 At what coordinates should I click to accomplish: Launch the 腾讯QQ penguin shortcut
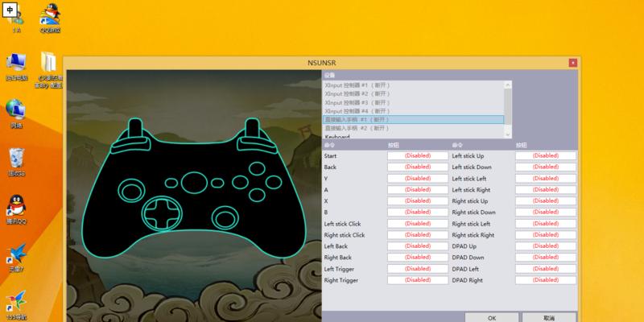pyautogui.click(x=16, y=209)
